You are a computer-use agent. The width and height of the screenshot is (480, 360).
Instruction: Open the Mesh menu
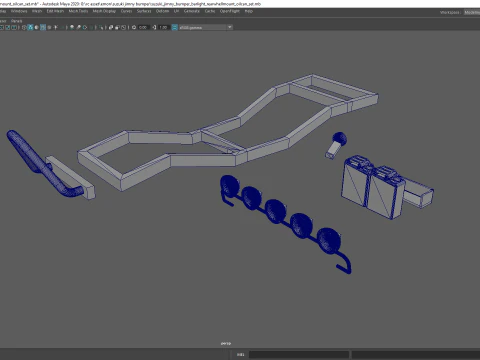pyautogui.click(x=37, y=11)
